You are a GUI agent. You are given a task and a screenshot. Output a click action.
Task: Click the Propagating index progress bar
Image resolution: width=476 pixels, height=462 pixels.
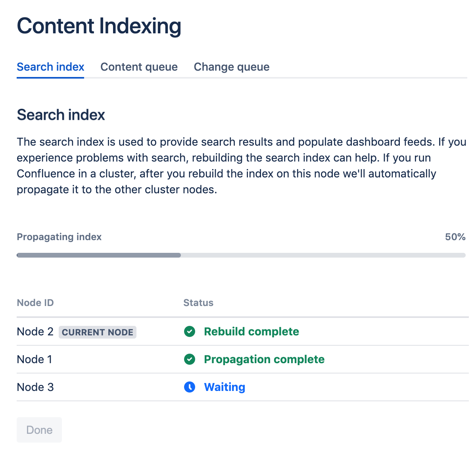pyautogui.click(x=241, y=255)
